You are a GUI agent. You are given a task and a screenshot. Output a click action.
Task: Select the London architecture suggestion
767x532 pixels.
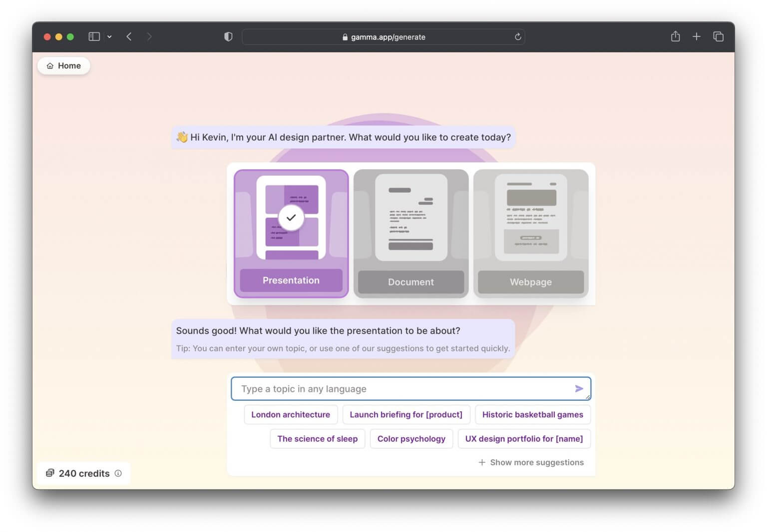point(291,415)
